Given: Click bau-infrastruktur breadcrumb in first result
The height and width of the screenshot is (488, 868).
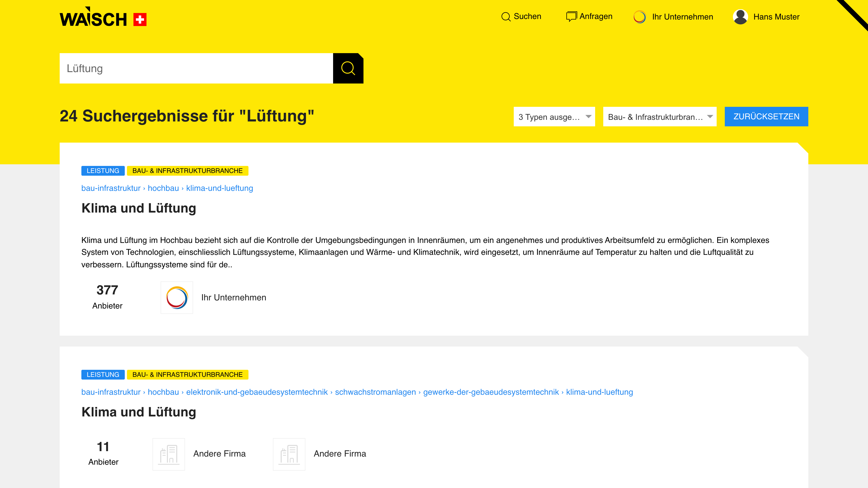Looking at the screenshot, I should pyautogui.click(x=111, y=188).
